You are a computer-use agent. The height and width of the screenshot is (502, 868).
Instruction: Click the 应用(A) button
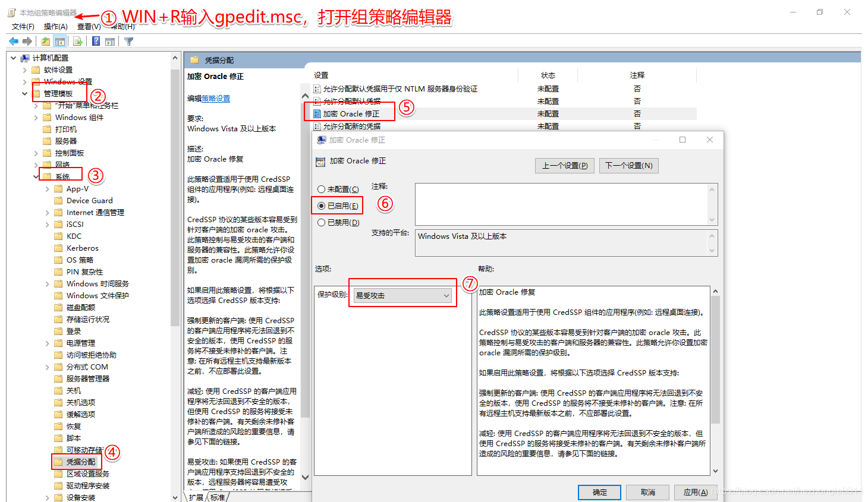point(696,492)
